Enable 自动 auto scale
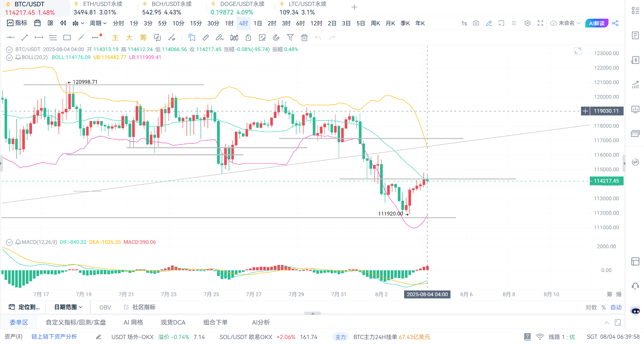644x344 pixels. click(616, 307)
